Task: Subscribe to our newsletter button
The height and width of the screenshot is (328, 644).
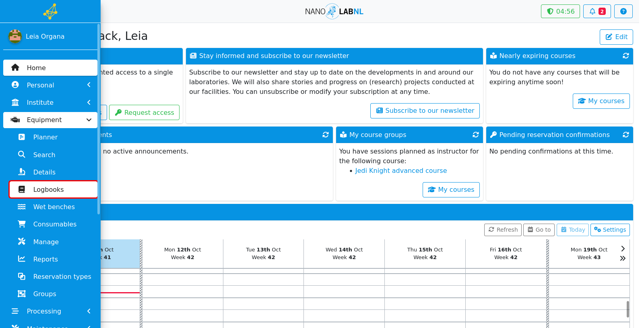Action: click(x=425, y=111)
